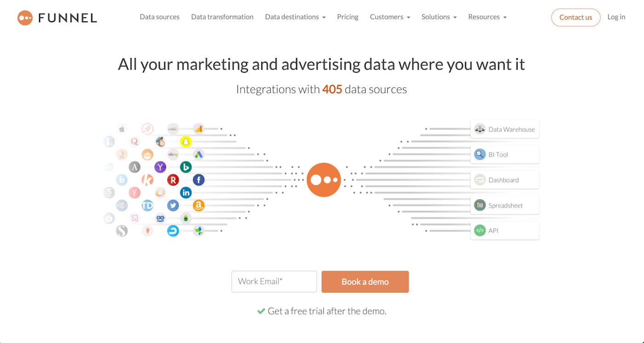Click the Bing integration icon
The width and height of the screenshot is (644, 343).
point(186,167)
